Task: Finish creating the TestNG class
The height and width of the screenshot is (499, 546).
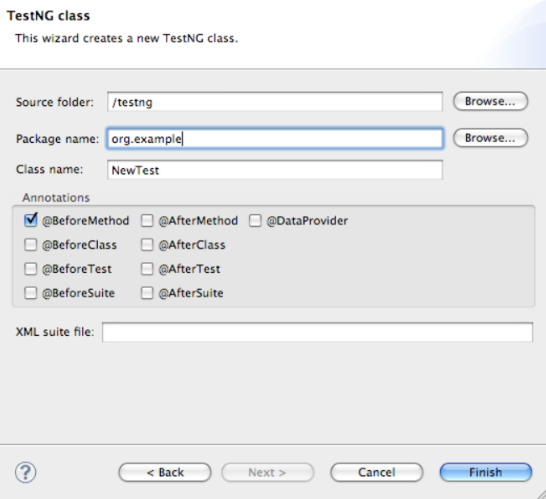Action: coord(486,472)
